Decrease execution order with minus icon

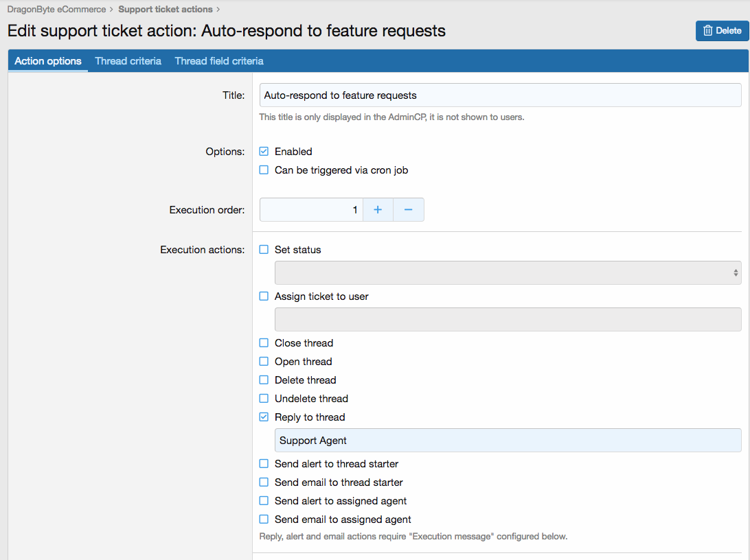[x=408, y=210]
